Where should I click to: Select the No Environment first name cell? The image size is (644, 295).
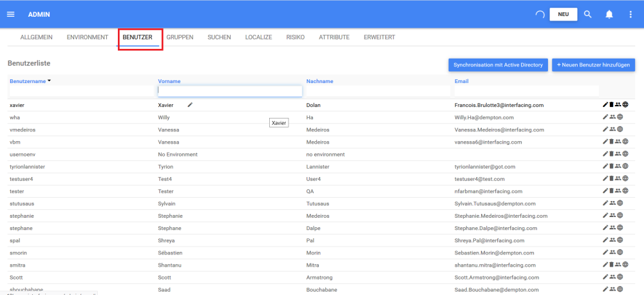pyautogui.click(x=178, y=155)
